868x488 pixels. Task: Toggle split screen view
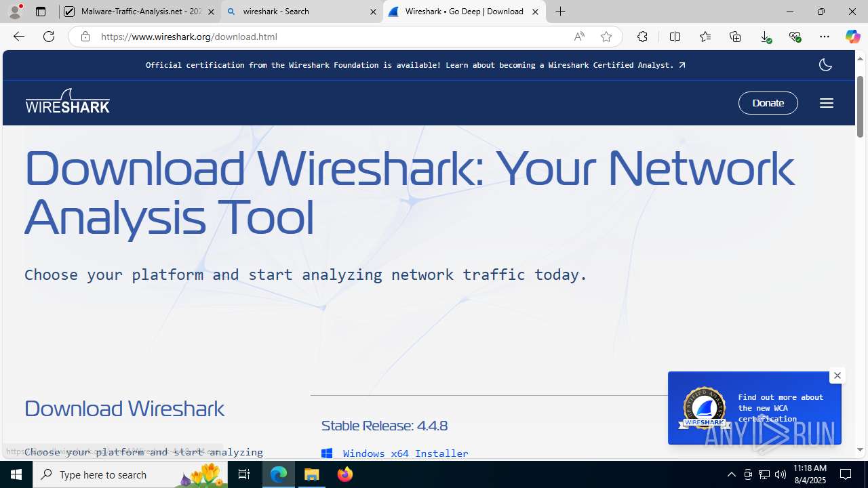click(675, 37)
